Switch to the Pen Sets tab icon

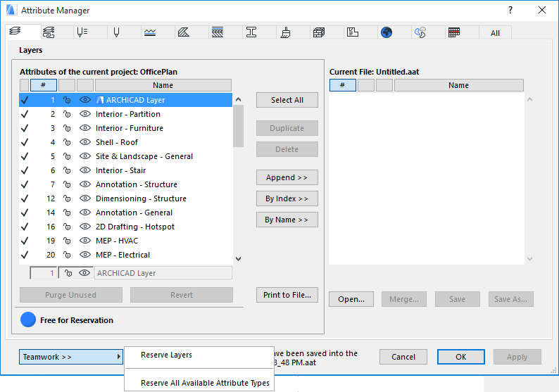click(x=82, y=32)
